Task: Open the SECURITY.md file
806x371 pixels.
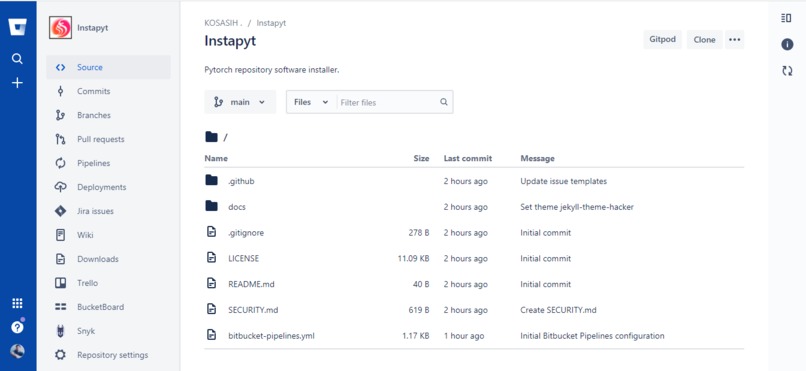Action: coord(253,310)
